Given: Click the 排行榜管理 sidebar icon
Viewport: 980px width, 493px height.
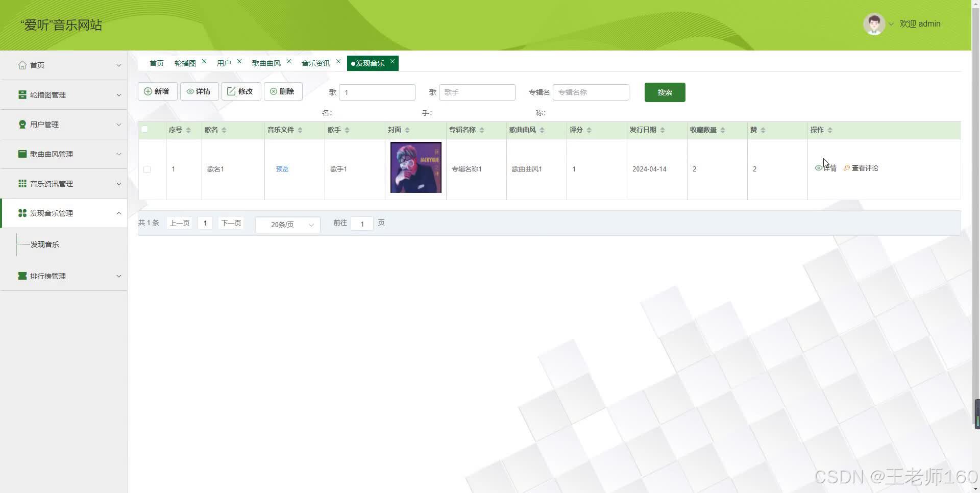Looking at the screenshot, I should click(22, 276).
